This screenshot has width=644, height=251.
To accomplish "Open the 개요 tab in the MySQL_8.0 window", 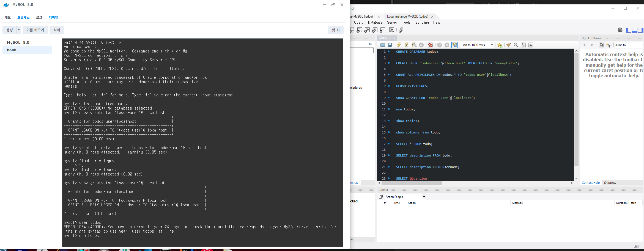I will point(8,17).
